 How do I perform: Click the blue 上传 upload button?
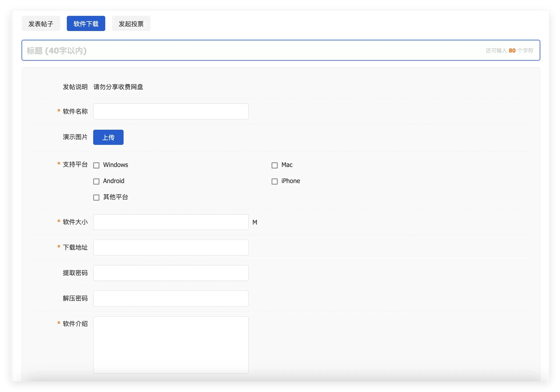(x=108, y=137)
